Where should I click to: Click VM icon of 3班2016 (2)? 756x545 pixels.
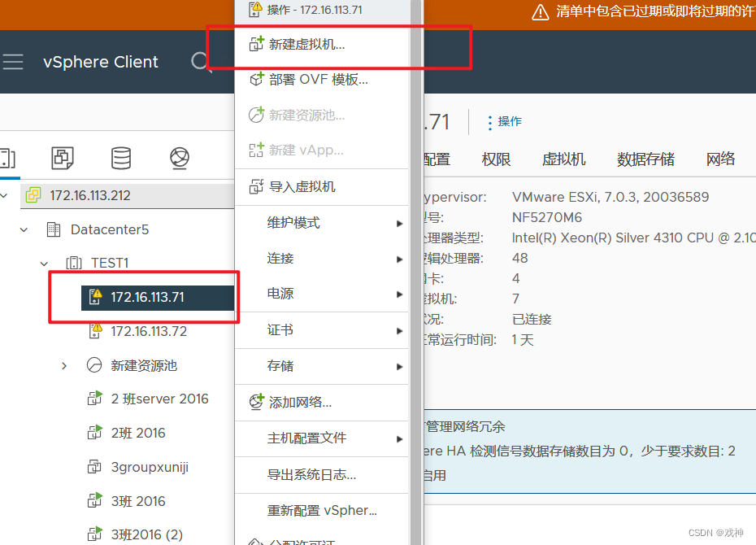(95, 534)
